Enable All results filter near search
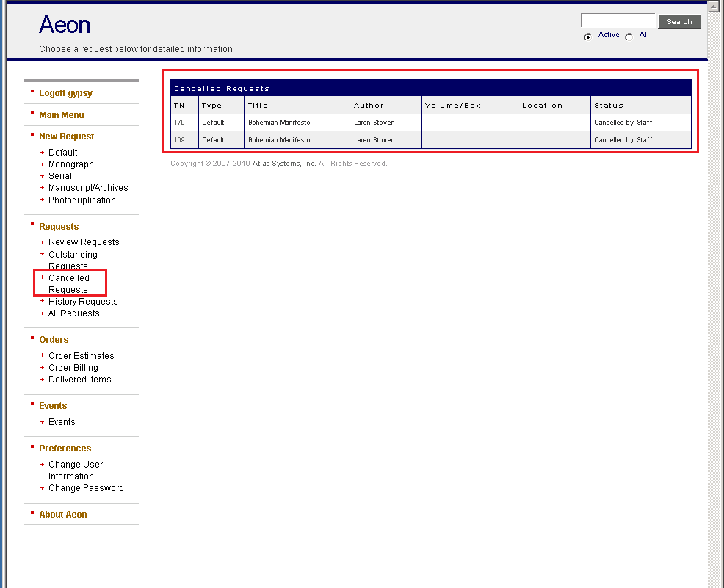This screenshot has height=588, width=724. 629,36
